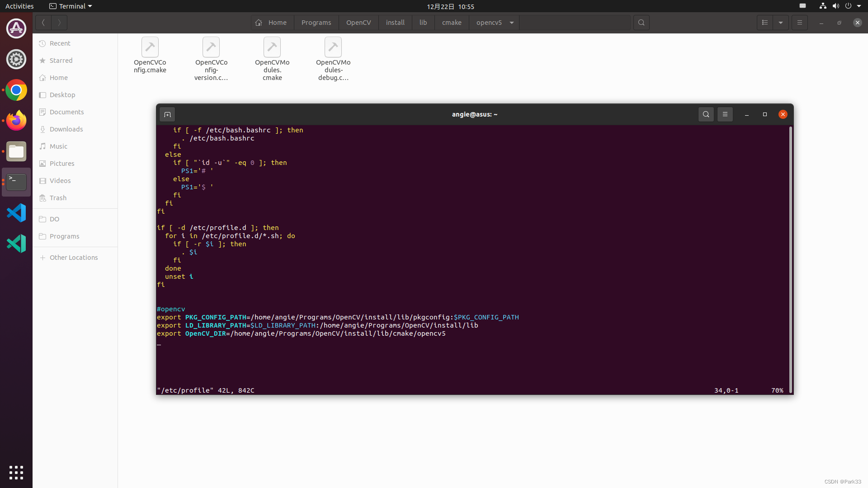Open the Terminal search
The width and height of the screenshot is (868, 488).
point(706,114)
